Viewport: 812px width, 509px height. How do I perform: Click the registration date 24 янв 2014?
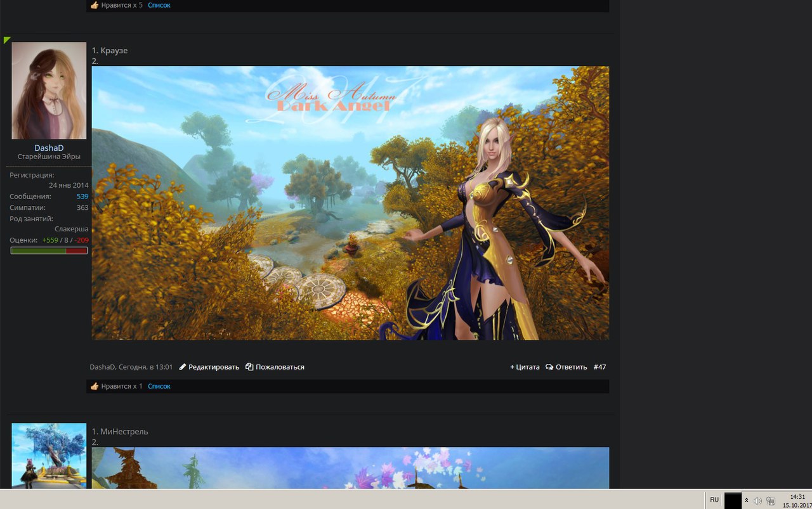click(69, 186)
